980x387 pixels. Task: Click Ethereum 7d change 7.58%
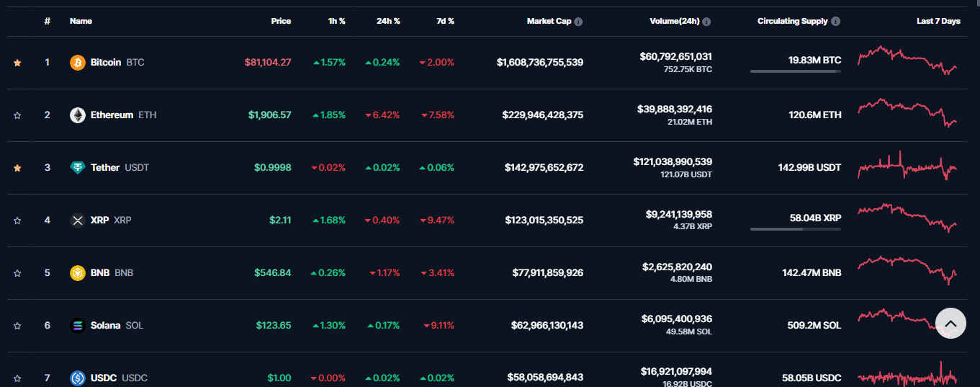click(x=438, y=115)
